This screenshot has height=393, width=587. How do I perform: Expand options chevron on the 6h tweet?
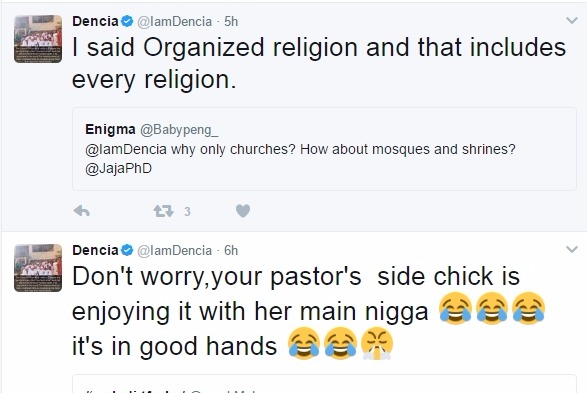(572, 249)
